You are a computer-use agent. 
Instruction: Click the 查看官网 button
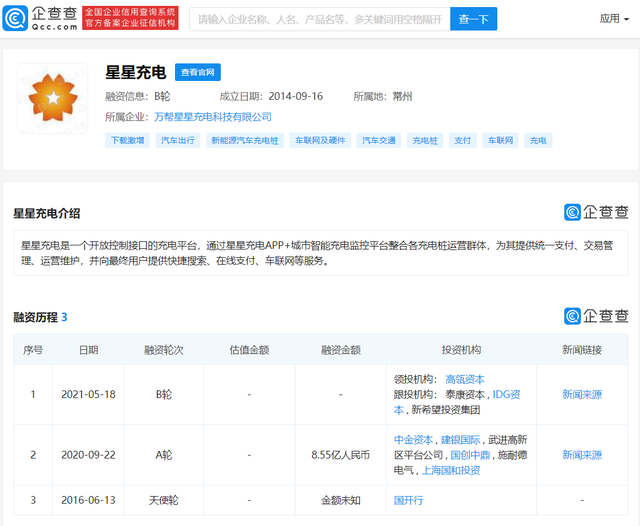[x=198, y=72]
